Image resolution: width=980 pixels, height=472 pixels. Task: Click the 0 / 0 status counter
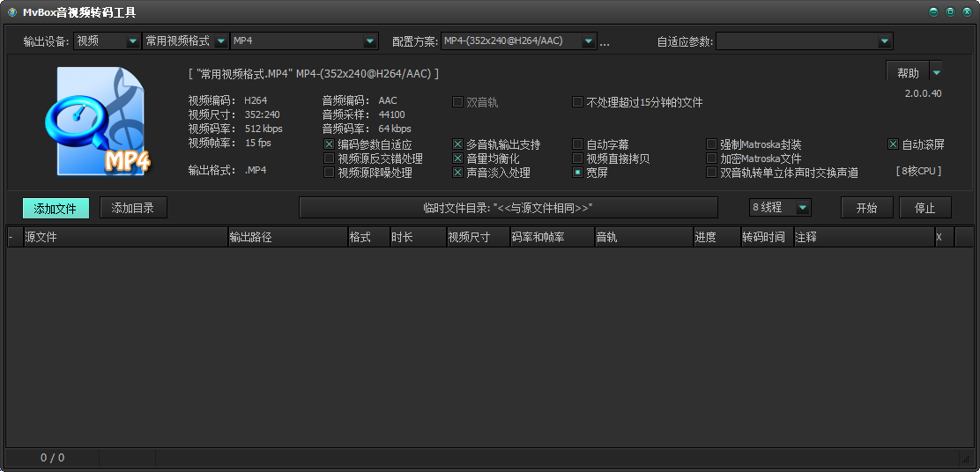pyautogui.click(x=53, y=458)
